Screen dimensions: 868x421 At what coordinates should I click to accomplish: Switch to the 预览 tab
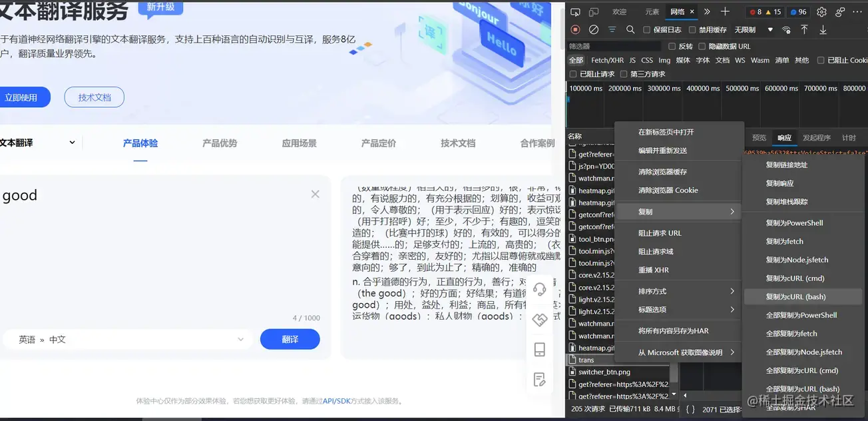click(759, 138)
